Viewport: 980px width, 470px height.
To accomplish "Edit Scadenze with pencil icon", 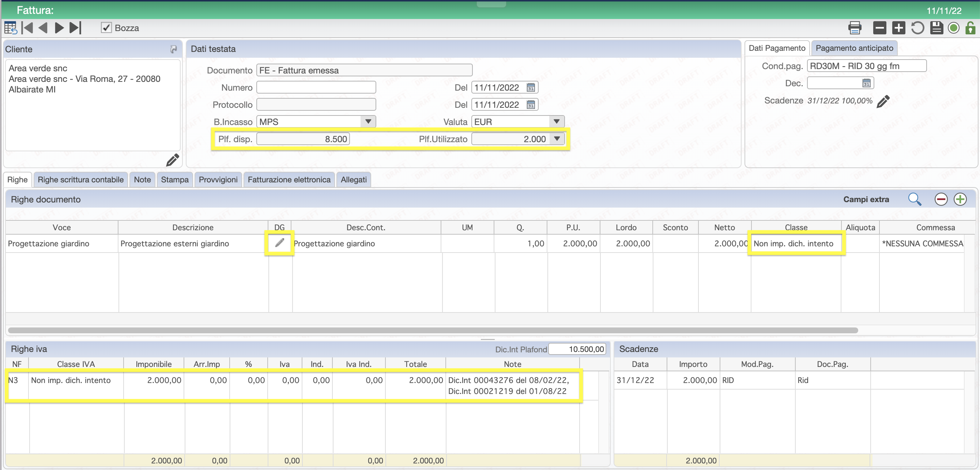I will pyautogui.click(x=883, y=101).
